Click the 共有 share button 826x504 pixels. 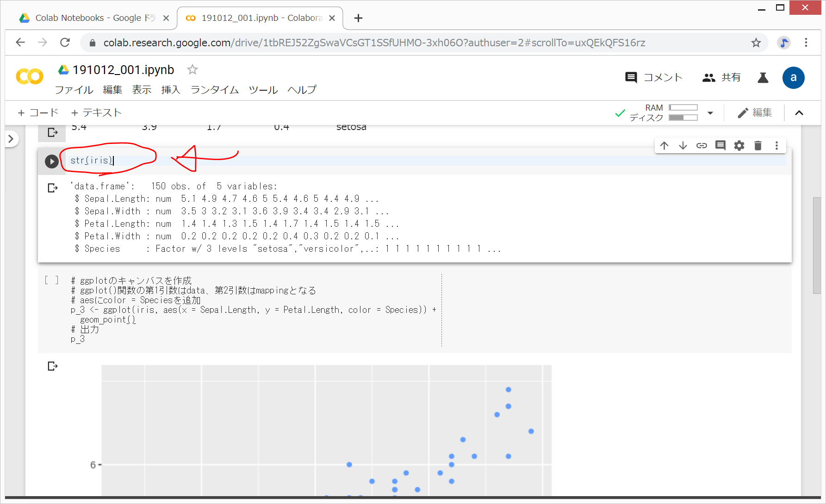click(x=721, y=78)
